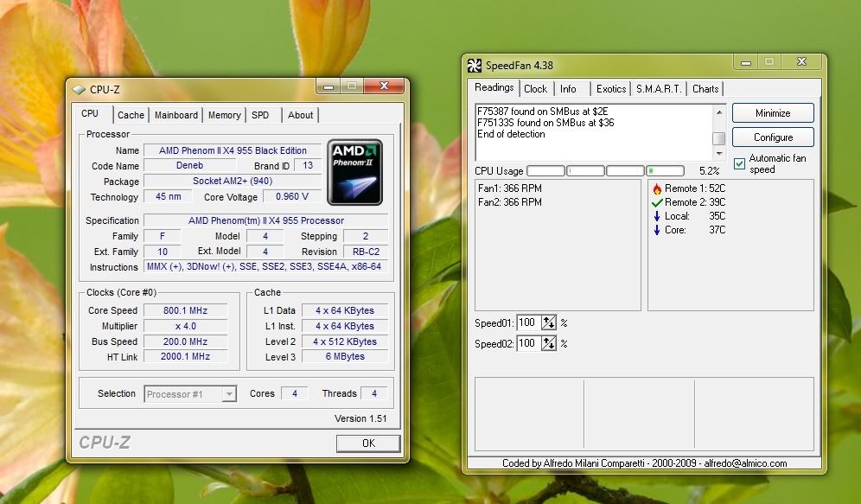Click the AMD Phenom II processor logo
861x504 pixels.
click(x=354, y=172)
